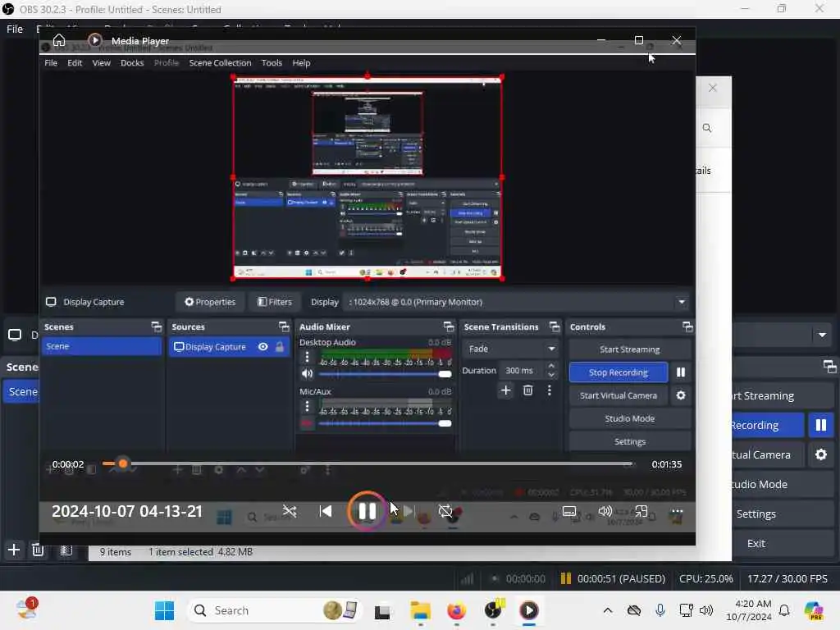Image resolution: width=840 pixels, height=630 pixels.
Task: Expand the display dropdown arrow in background OBS
Action: pyautogui.click(x=822, y=336)
